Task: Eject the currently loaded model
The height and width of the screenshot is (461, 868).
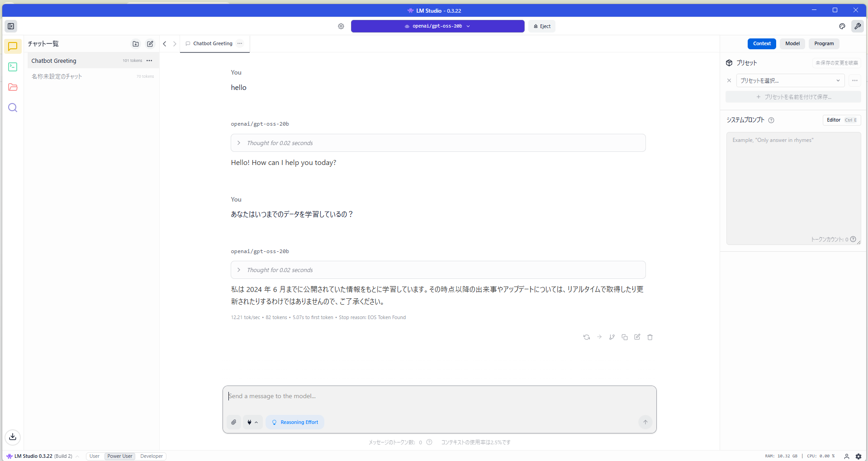Action: click(541, 26)
